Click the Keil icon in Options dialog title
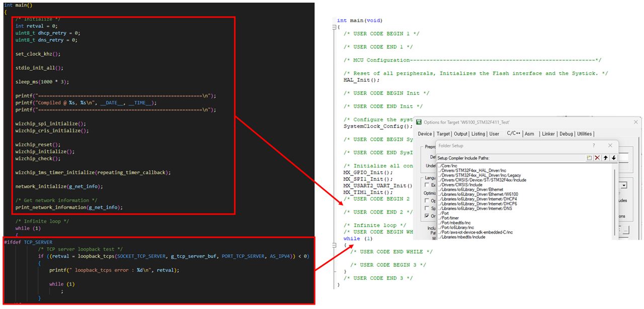Image resolution: width=644 pixels, height=309 pixels. point(419,122)
